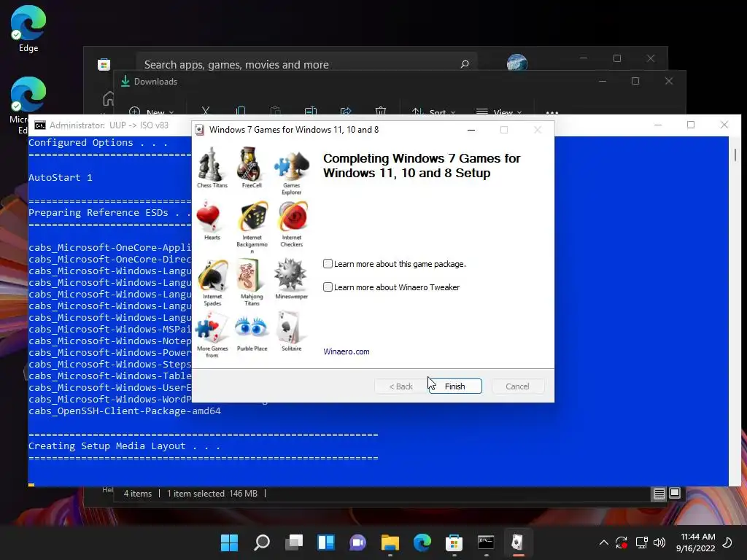The width and height of the screenshot is (747, 560).
Task: Switch Downloads to large thumbnails view
Action: tap(675, 494)
